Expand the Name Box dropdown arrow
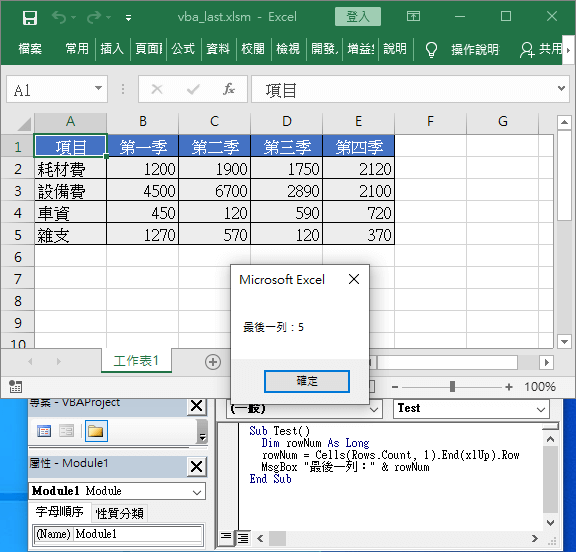Image resolution: width=576 pixels, height=552 pixels. point(98,89)
